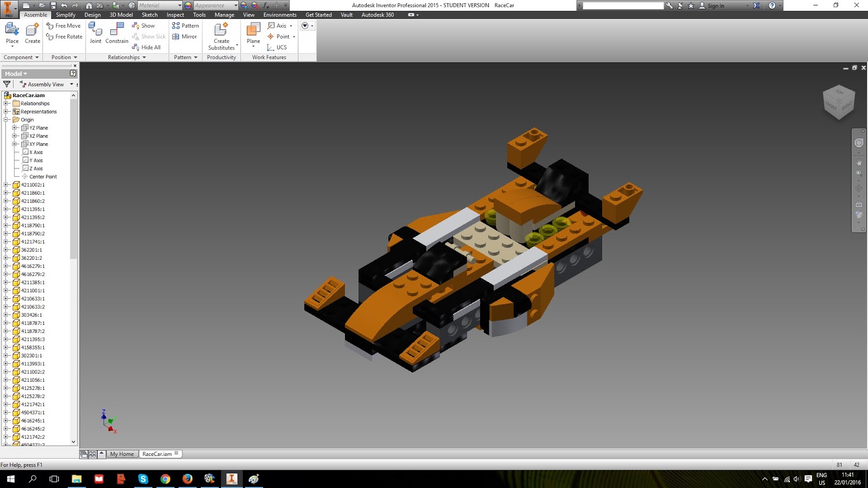Select the Point work feature

coord(279,36)
